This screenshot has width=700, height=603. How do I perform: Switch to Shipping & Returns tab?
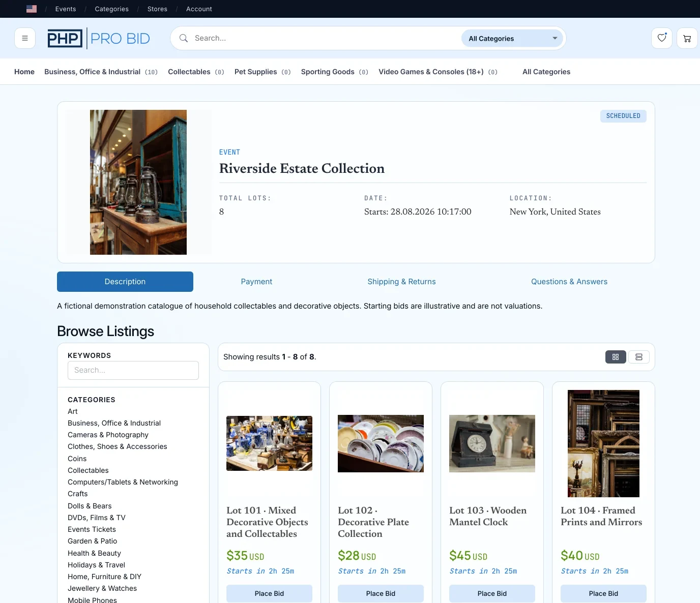click(x=401, y=282)
